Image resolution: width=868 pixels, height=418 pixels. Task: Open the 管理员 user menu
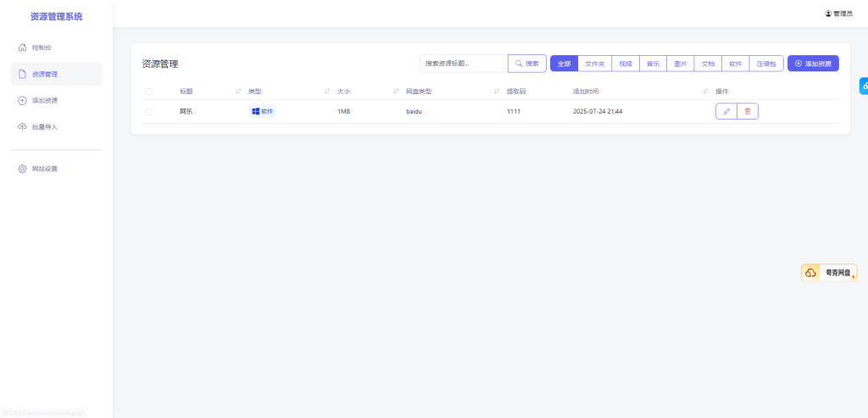tap(838, 14)
